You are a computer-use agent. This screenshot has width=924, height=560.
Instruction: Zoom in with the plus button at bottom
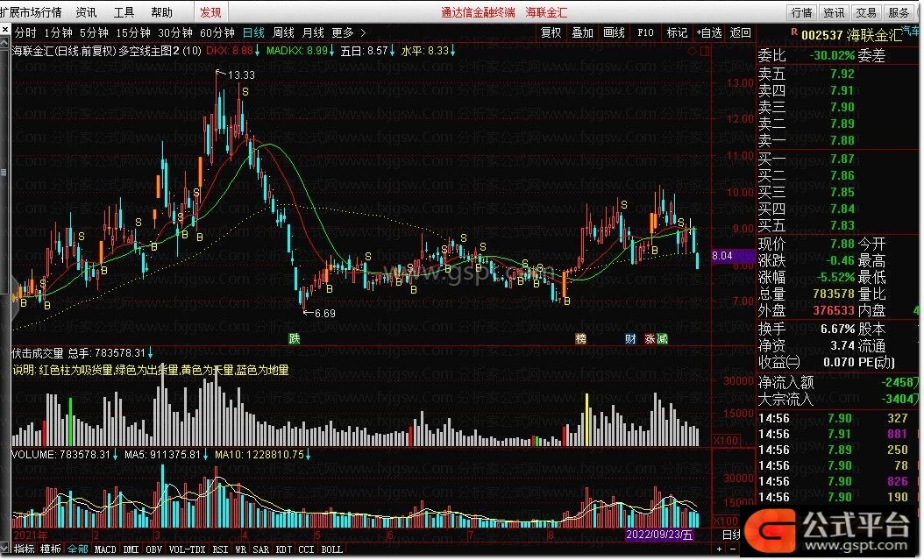coord(719,549)
